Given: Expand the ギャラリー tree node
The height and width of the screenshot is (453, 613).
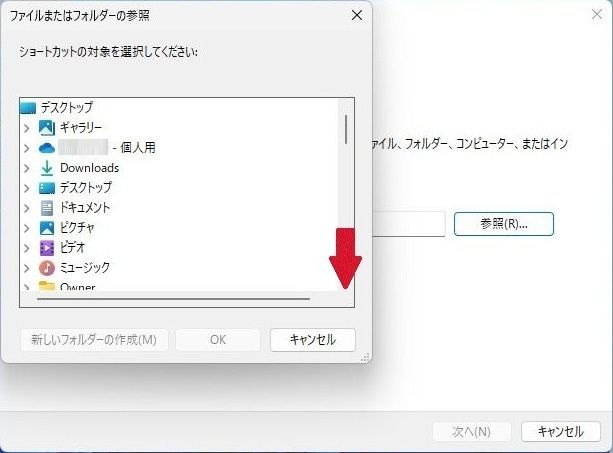Looking at the screenshot, I should pos(27,128).
